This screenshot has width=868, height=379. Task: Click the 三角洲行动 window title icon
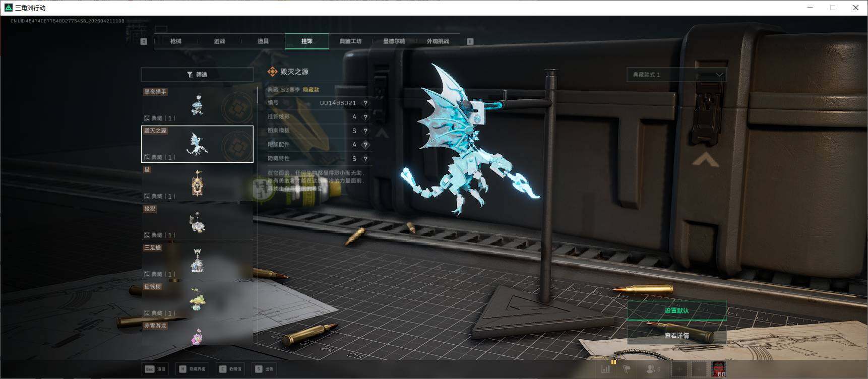coord(8,8)
